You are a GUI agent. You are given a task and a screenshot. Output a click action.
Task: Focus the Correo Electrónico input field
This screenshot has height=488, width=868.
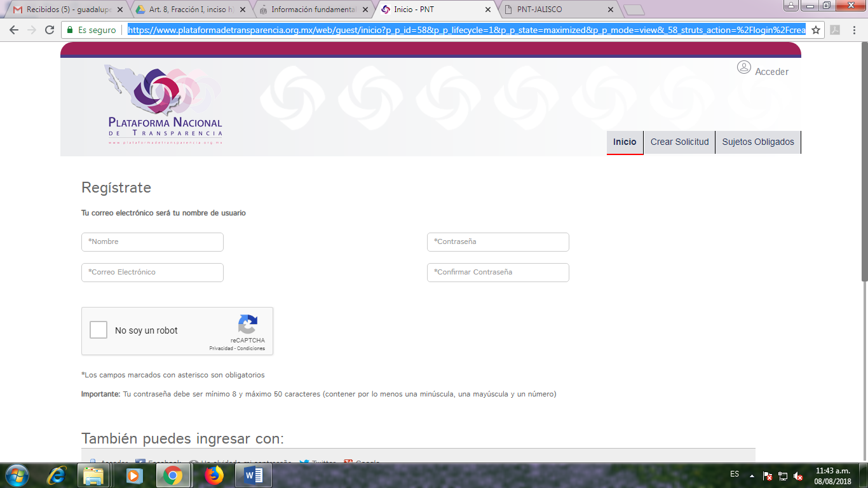[153, 273]
